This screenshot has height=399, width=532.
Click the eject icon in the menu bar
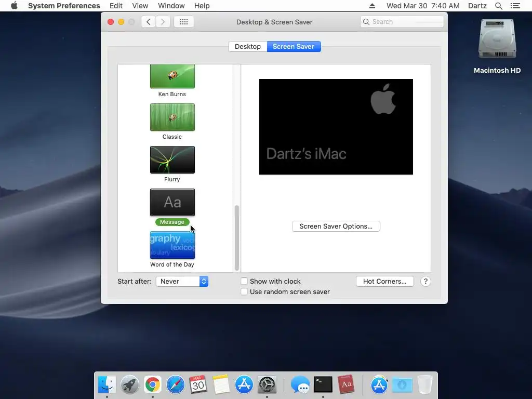[372, 6]
